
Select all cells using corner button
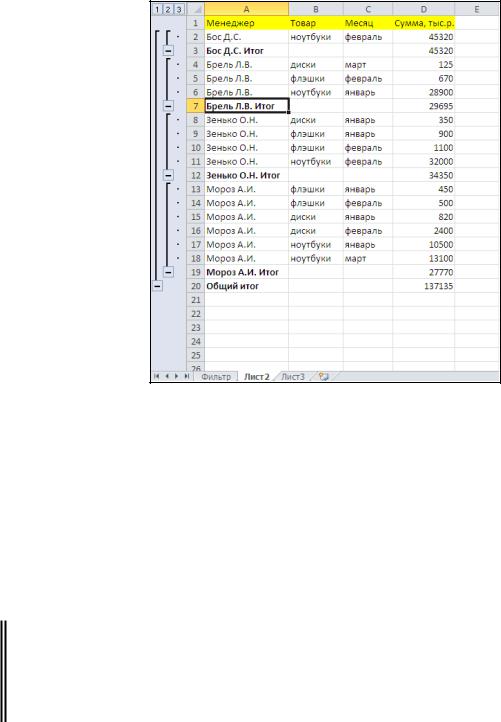[x=195, y=9]
